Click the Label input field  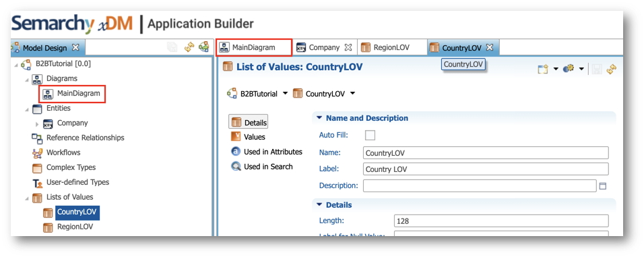[486, 169]
